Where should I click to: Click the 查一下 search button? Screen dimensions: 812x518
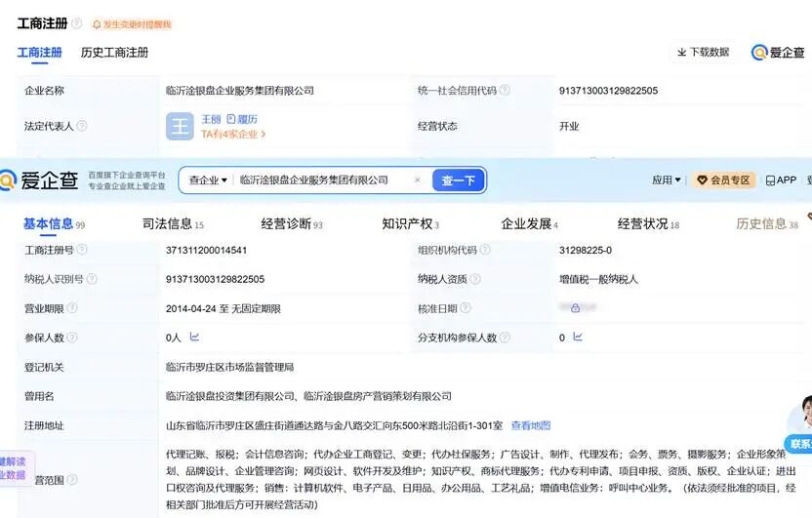coord(459,180)
